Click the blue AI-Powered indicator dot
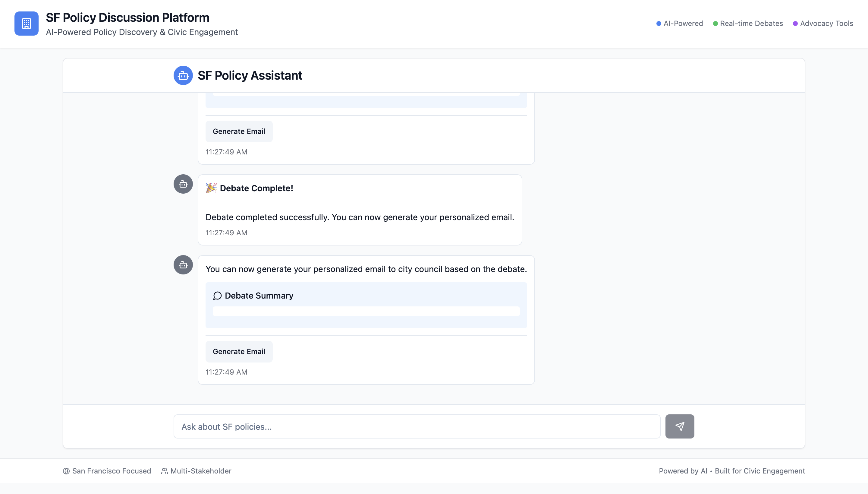Screen dimensions: 868x494 pyautogui.click(x=659, y=24)
